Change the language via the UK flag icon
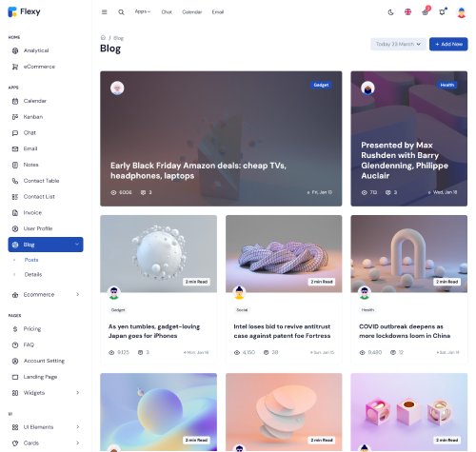The width and height of the screenshot is (476, 452). coord(407,12)
